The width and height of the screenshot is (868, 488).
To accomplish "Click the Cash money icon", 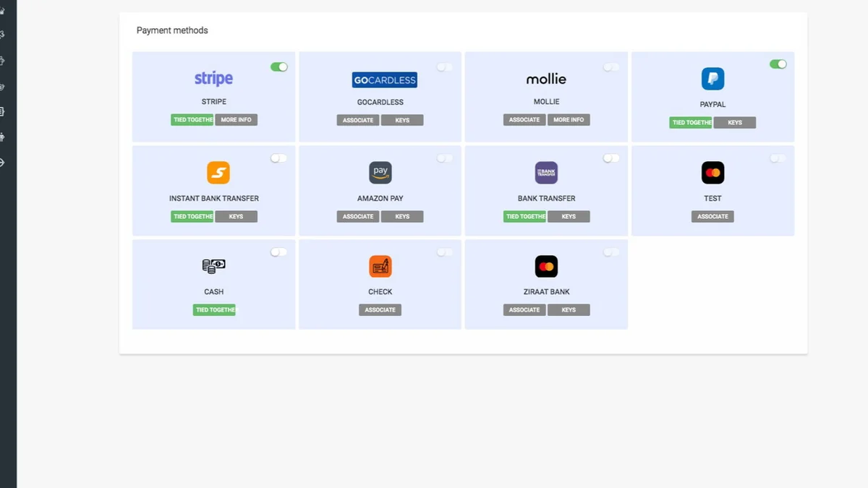I will pyautogui.click(x=213, y=266).
